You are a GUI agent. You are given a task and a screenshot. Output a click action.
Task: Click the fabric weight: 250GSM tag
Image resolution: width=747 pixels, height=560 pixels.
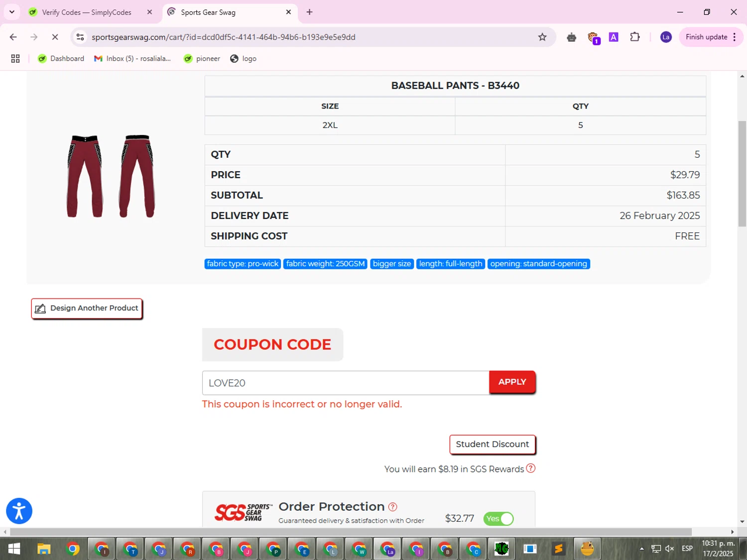tap(325, 264)
